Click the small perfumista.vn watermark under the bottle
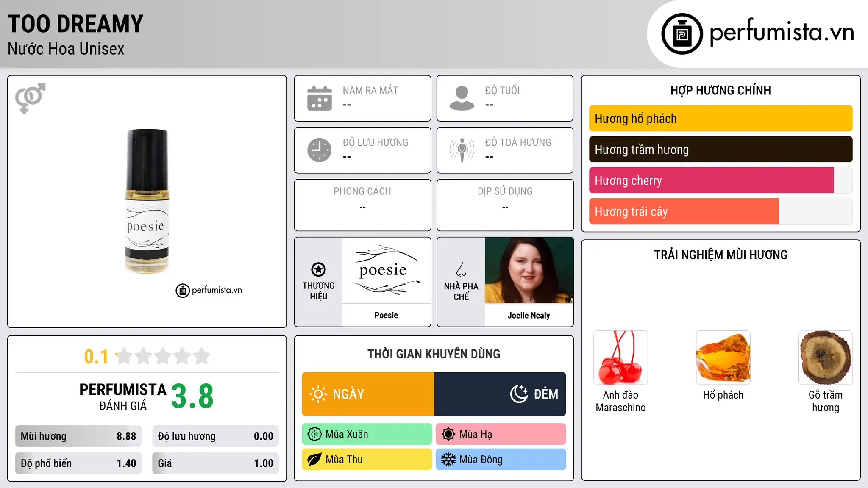 (x=209, y=291)
